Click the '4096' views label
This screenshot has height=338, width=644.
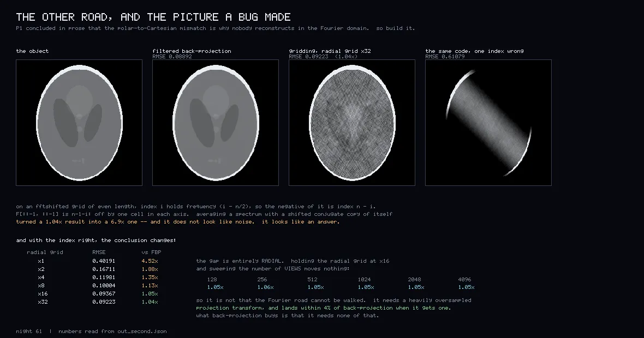click(464, 279)
